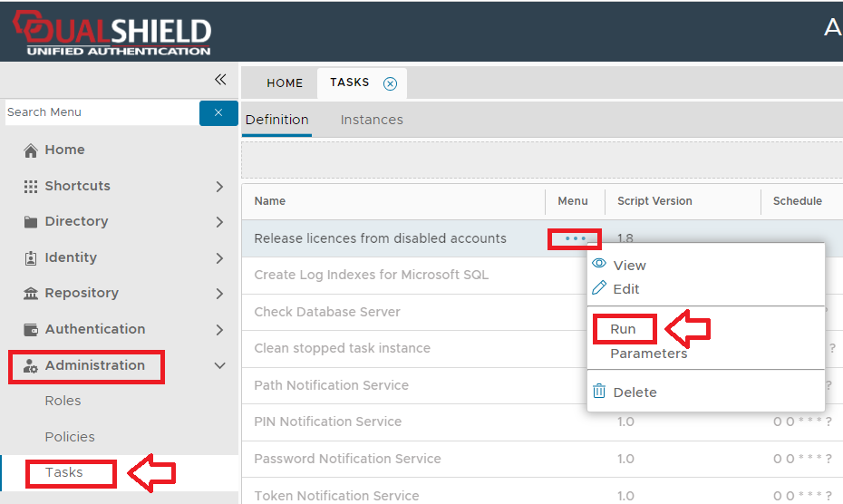Screen dimensions: 843x504
Task: Click the pencil icon beside Edit
Action: (x=599, y=288)
